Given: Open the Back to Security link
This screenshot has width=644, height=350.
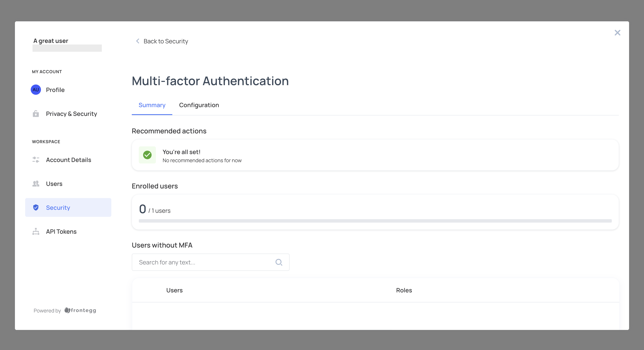Looking at the screenshot, I should 165,41.
